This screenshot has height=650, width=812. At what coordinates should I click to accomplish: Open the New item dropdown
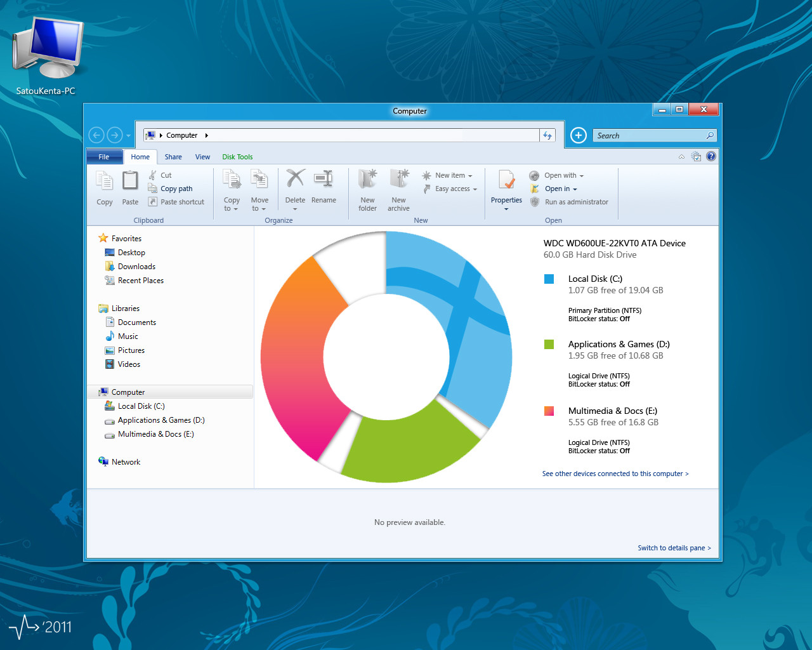(447, 175)
